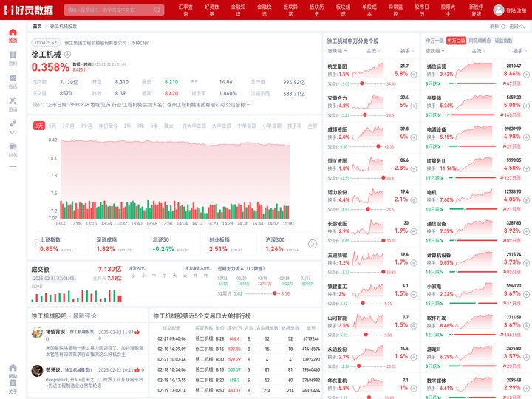
Task: Sort 申万分类个股 list by 涨跌幅
Action: [x=337, y=51]
